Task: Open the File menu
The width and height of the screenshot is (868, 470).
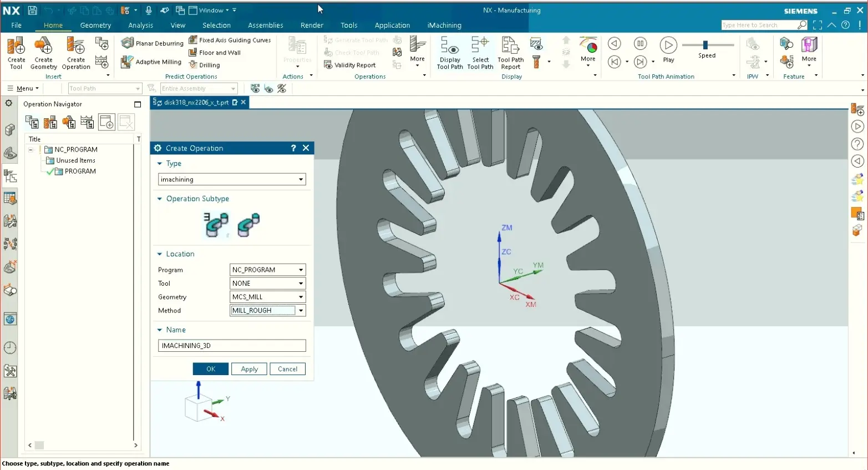Action: (17, 25)
